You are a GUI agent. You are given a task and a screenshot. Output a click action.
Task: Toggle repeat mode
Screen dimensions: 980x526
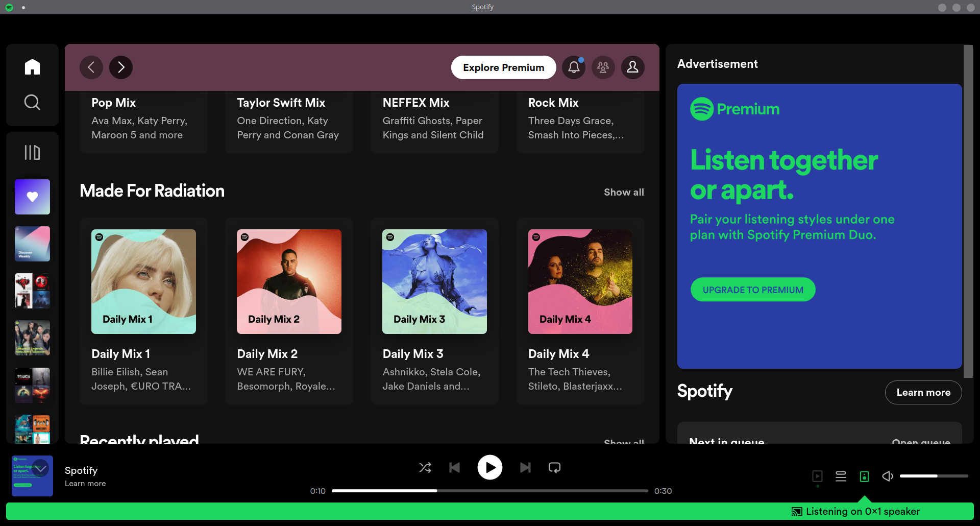[554, 468]
